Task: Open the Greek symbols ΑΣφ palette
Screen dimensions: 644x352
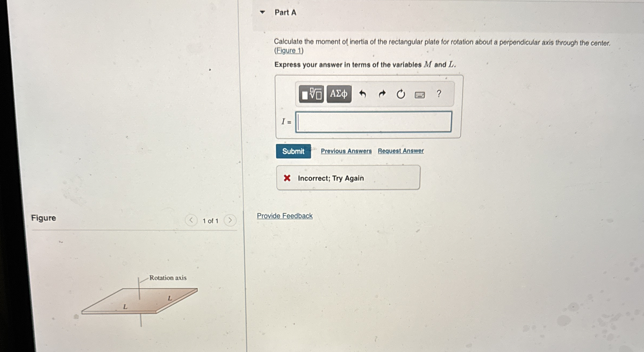Action: 339,94
